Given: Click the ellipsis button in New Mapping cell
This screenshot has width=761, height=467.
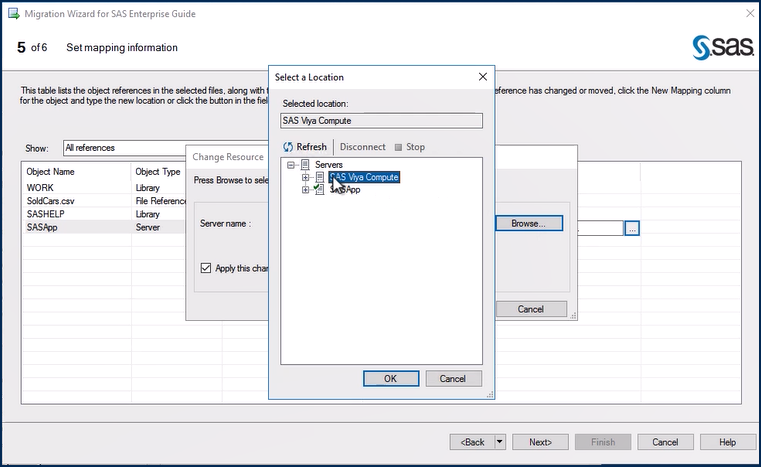Looking at the screenshot, I should (x=632, y=228).
